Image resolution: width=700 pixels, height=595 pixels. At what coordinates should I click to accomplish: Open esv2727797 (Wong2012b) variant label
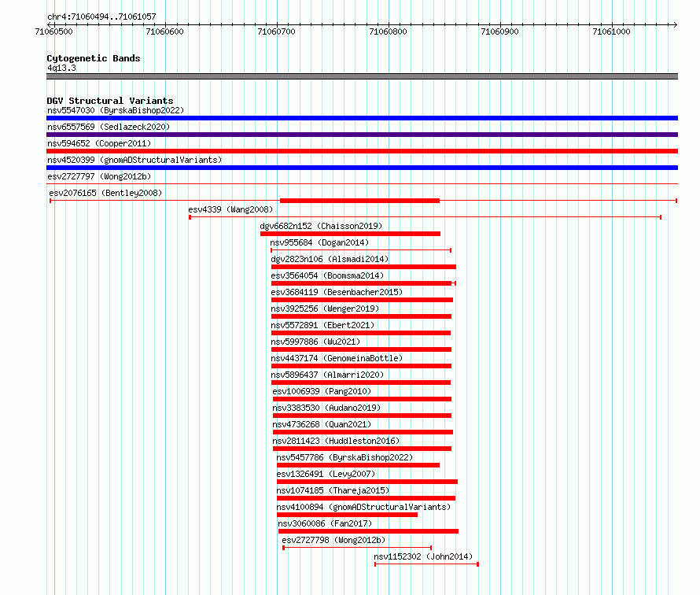[x=99, y=176]
